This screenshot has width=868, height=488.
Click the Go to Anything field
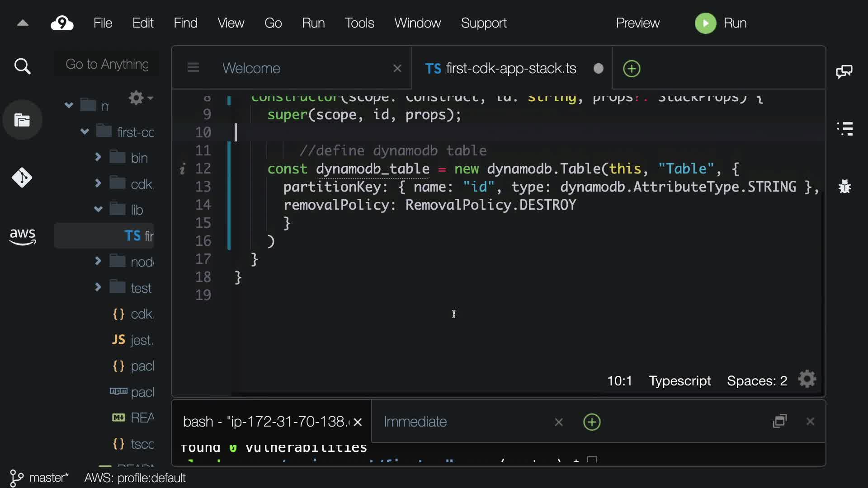[x=107, y=64]
